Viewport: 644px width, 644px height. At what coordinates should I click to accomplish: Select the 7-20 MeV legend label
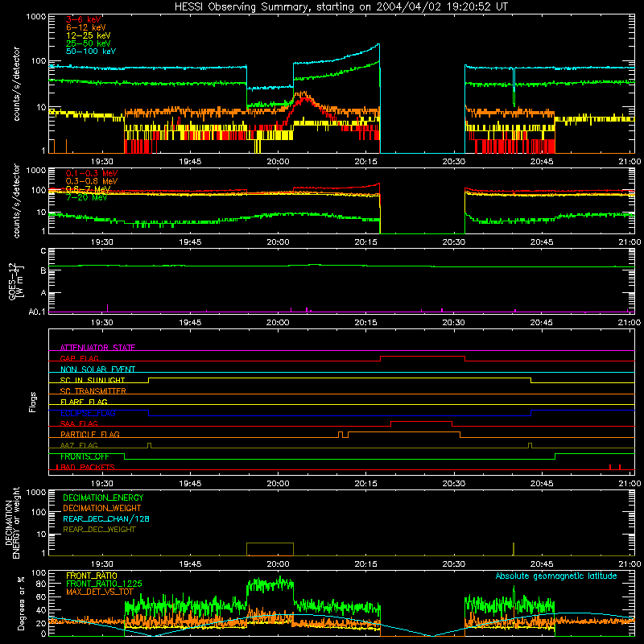pos(87,197)
